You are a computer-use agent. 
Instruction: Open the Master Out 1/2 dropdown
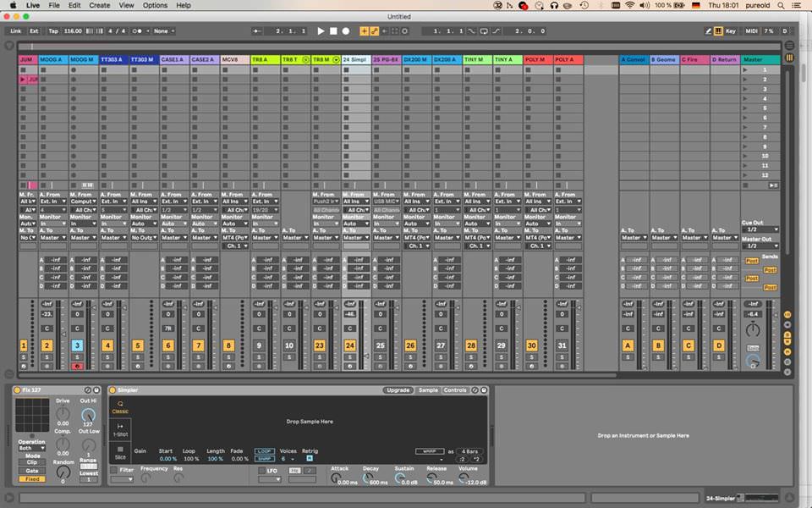tap(760, 246)
